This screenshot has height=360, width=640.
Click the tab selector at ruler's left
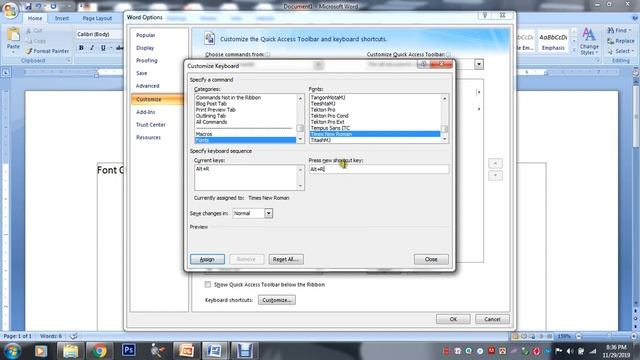pyautogui.click(x=6, y=73)
